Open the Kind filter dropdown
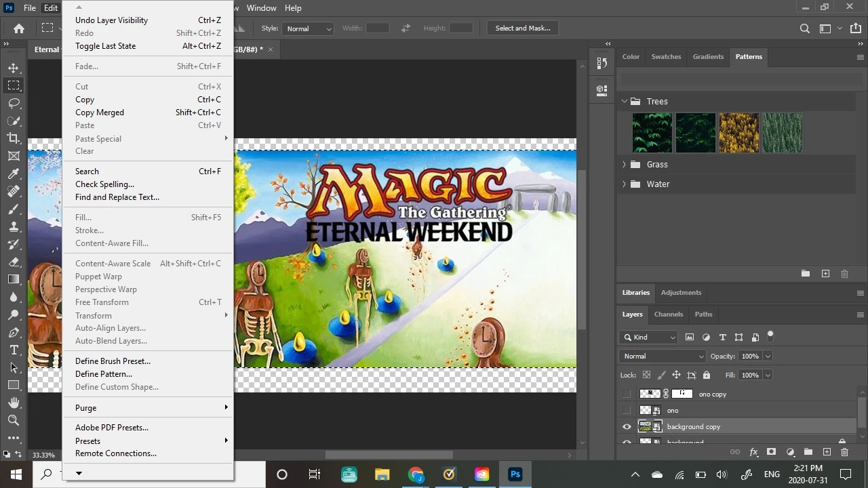The height and width of the screenshot is (488, 868). [x=648, y=337]
